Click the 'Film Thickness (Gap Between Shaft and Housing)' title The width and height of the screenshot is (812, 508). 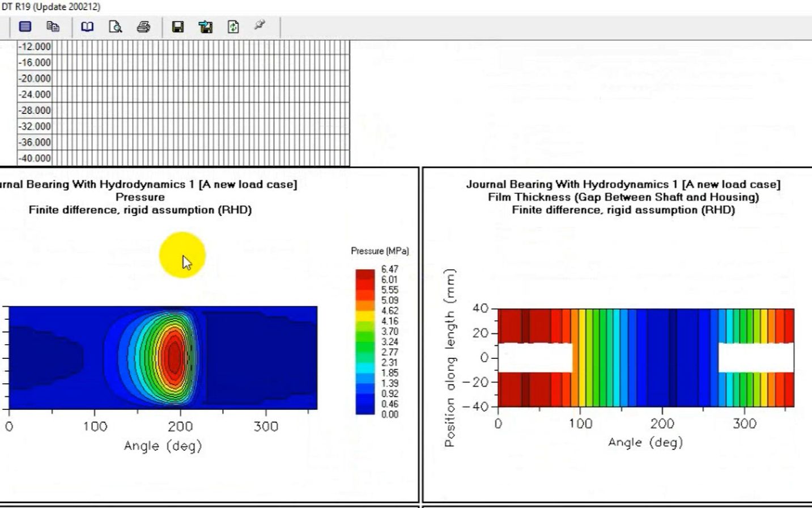(x=623, y=197)
